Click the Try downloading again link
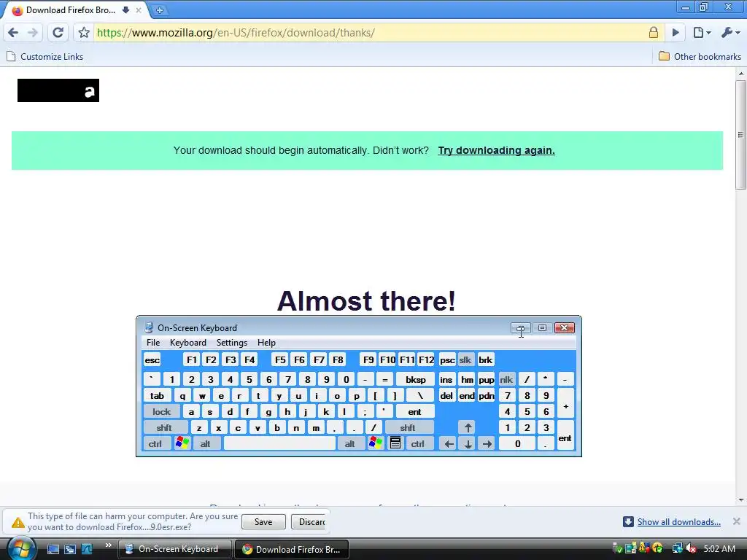The image size is (747, 560). (496, 150)
